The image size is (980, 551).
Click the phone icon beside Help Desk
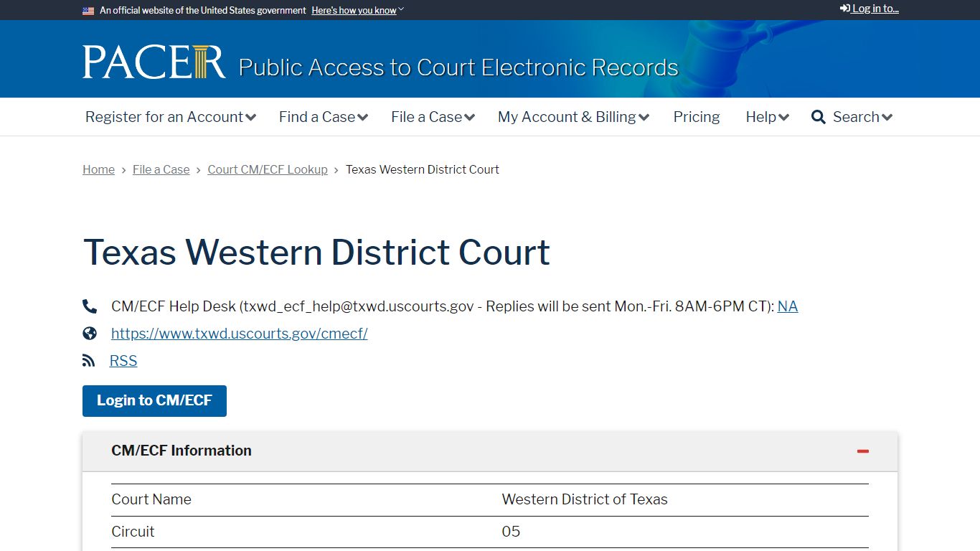tap(90, 307)
